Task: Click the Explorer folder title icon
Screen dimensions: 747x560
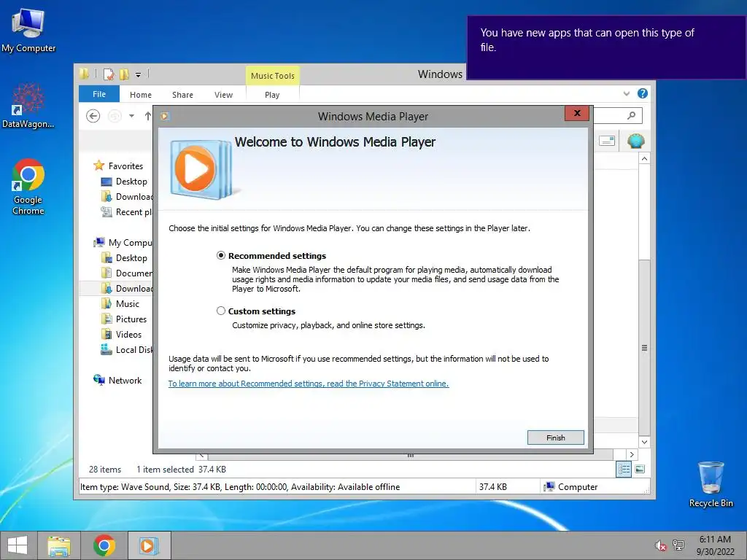Action: (85, 74)
